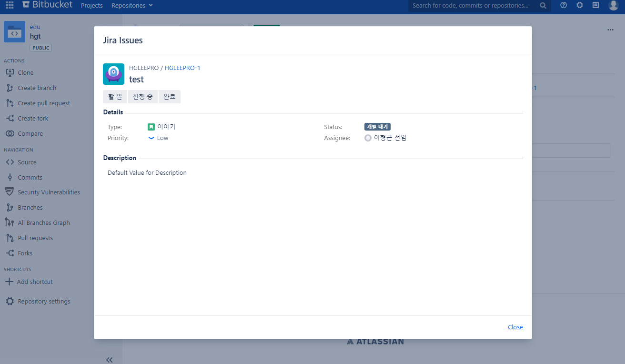Click the Pull requests icon
625x364 pixels.
tap(10, 238)
